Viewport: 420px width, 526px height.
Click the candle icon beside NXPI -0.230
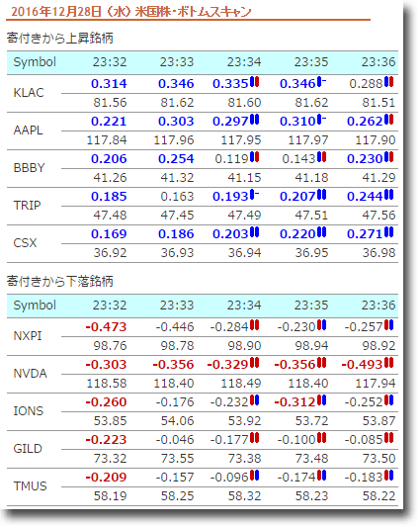[x=322, y=324]
